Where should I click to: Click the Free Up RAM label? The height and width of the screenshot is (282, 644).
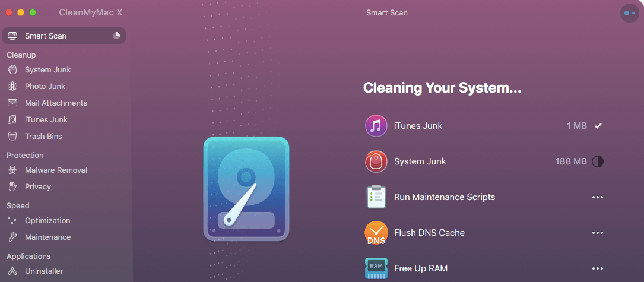[x=421, y=268]
